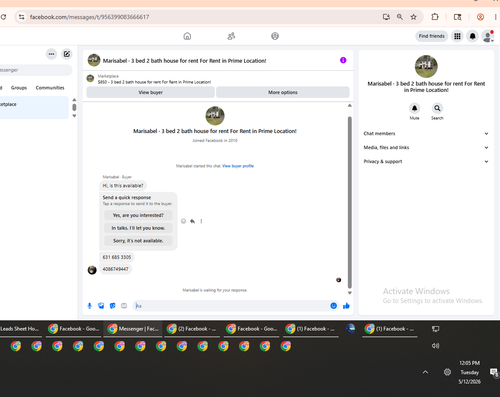Open the account profile avatar menu
The width and height of the screenshot is (500, 397).
point(488,36)
